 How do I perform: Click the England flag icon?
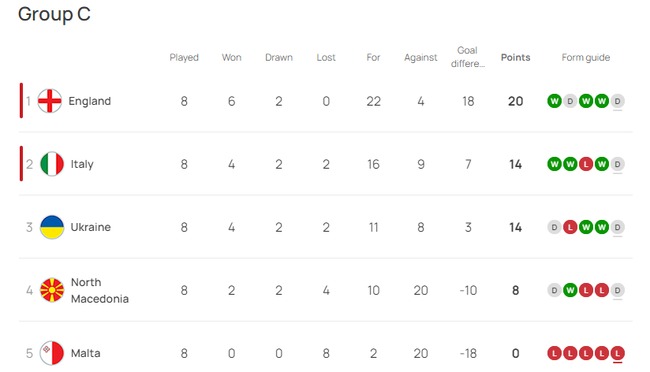tap(50, 101)
